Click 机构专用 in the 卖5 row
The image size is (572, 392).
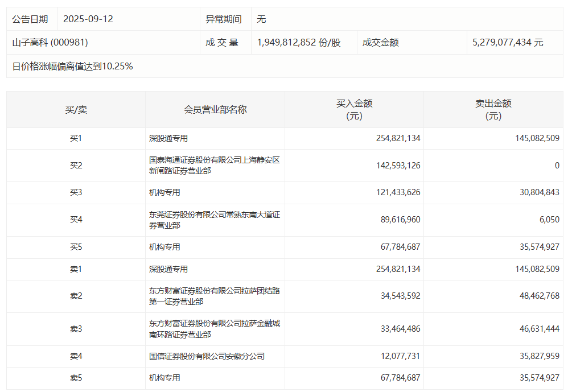pos(164,378)
